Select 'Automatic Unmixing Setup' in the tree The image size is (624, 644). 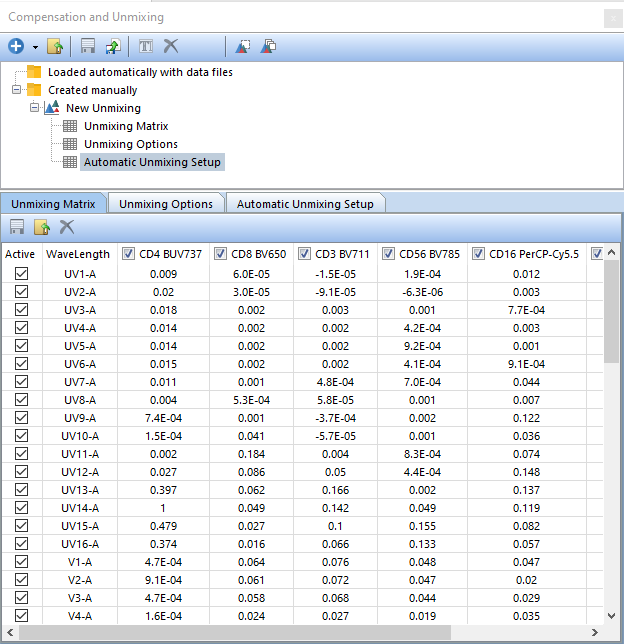(x=152, y=162)
